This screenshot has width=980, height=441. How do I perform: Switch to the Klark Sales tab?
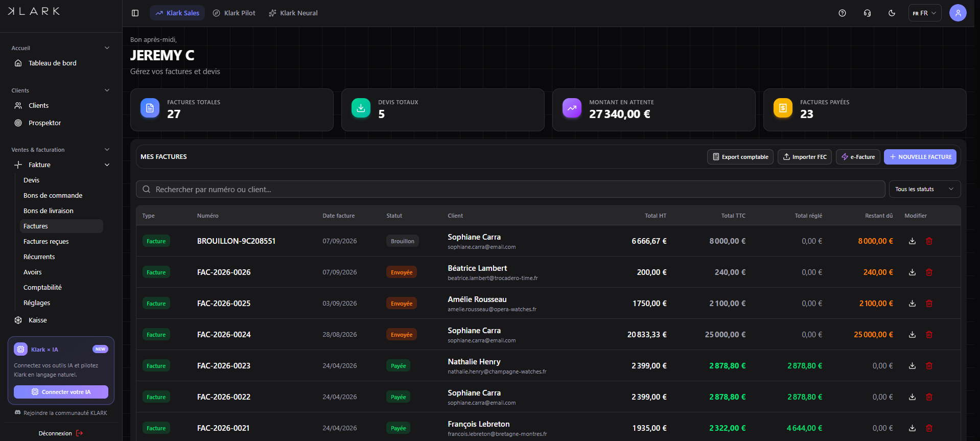tap(177, 13)
